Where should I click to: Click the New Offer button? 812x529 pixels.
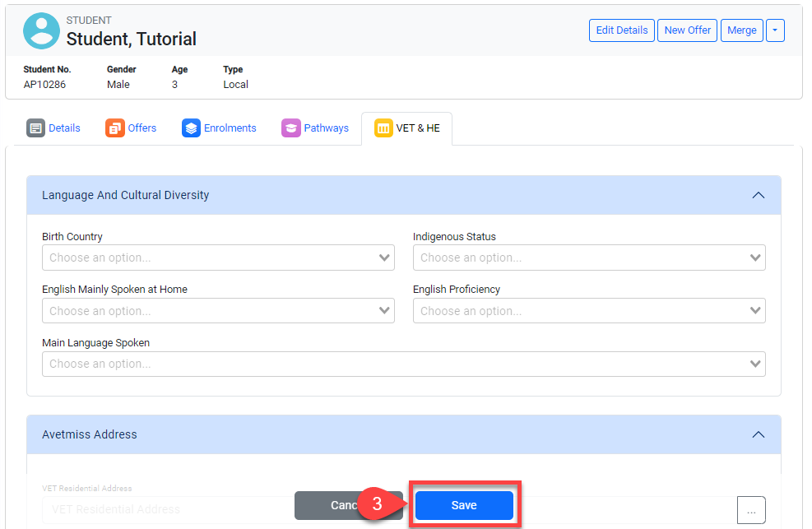pos(687,30)
